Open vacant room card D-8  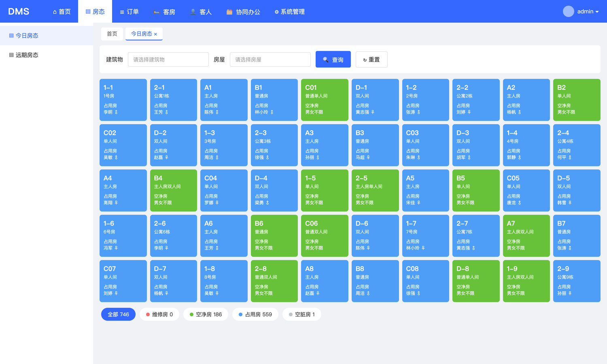[476, 281]
